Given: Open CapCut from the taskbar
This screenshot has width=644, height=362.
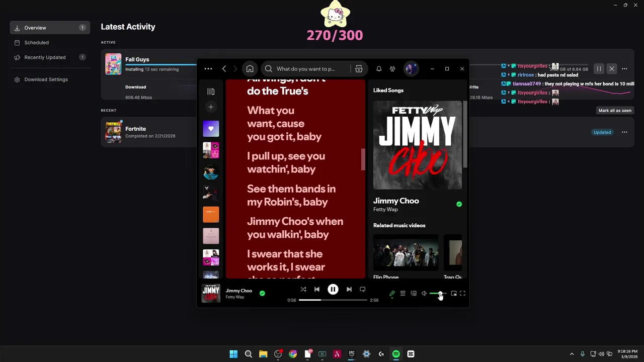Looking at the screenshot, I should (411, 354).
